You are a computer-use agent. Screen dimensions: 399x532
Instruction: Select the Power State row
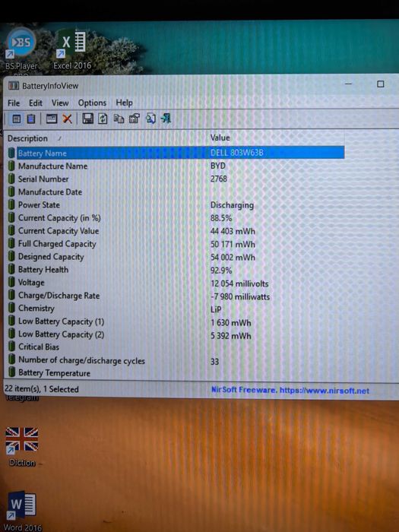pos(176,205)
